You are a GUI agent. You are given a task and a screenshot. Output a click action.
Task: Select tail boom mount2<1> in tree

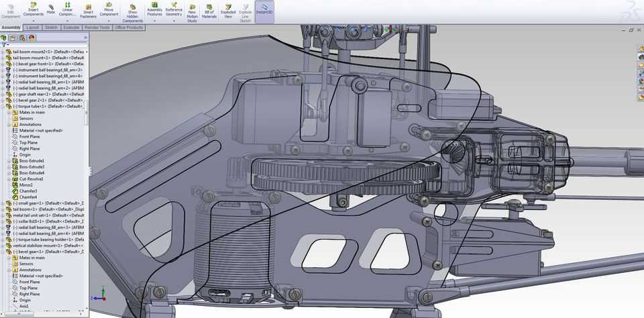(48, 52)
